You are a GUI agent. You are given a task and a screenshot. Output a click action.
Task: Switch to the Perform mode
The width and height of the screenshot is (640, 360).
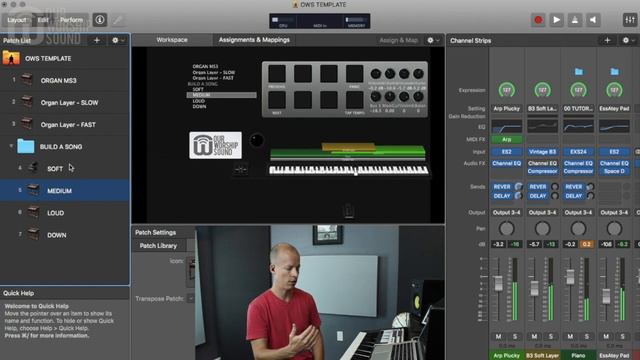tap(71, 20)
